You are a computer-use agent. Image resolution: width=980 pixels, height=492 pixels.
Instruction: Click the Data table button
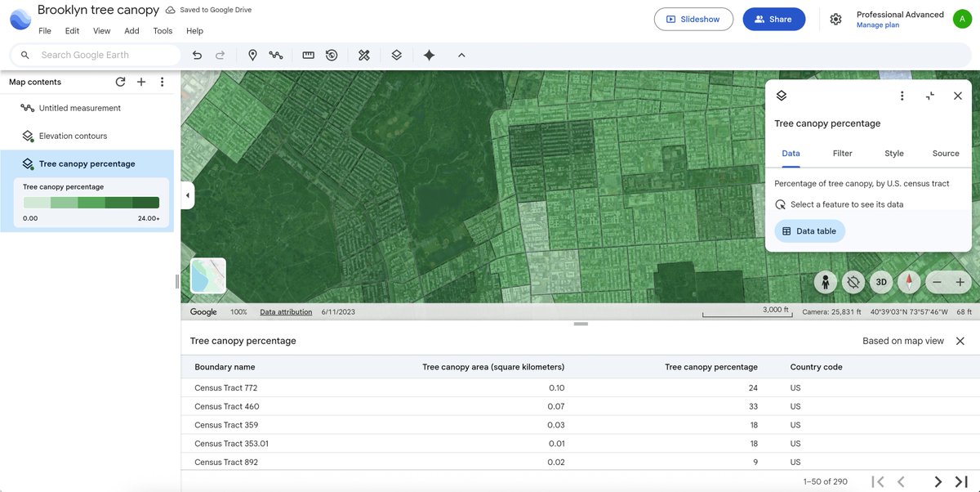click(809, 231)
